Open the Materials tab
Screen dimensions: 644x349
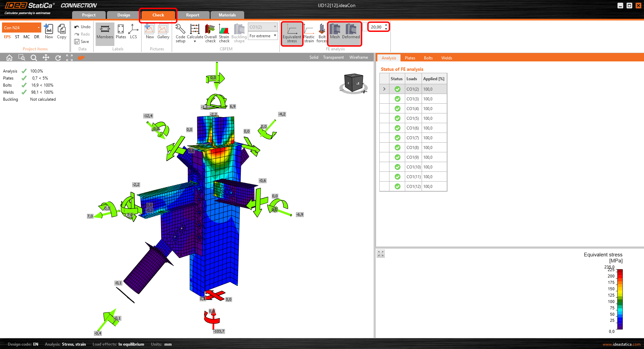[227, 15]
